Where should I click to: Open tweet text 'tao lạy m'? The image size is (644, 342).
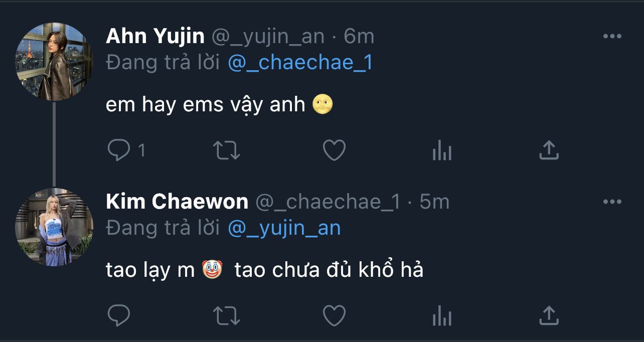pos(150,270)
